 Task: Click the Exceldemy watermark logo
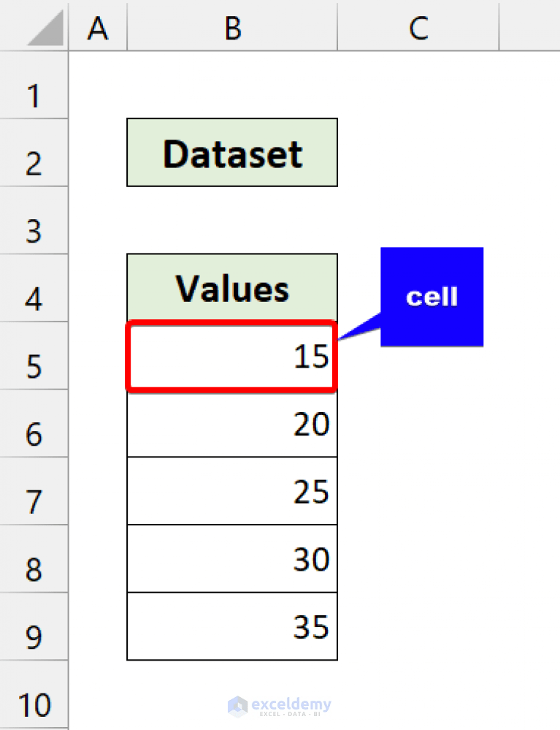click(280, 705)
